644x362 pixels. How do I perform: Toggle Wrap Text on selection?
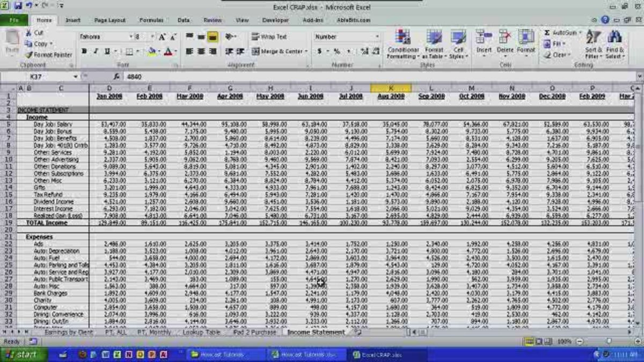[268, 36]
